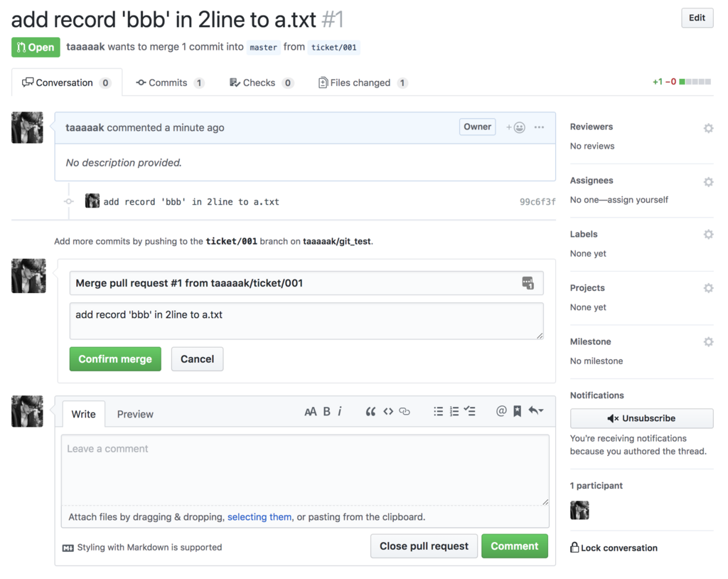728x579 pixels.
Task: Click the ticket/001 branch label
Action: (x=334, y=48)
